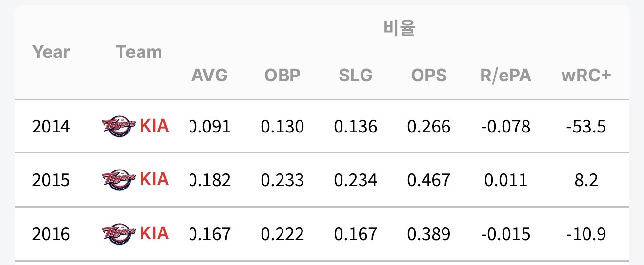
Task: Sort by the wRC+ column header
Action: point(586,76)
